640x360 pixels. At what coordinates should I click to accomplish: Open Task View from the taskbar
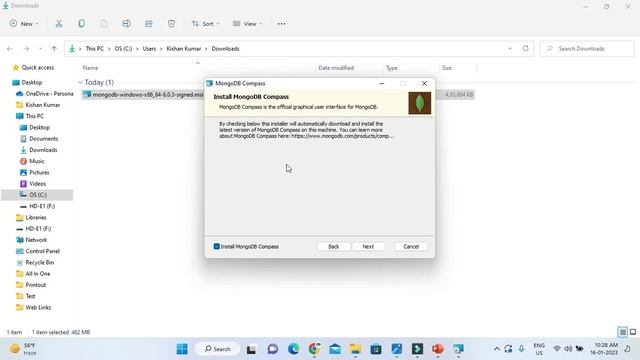click(x=251, y=349)
